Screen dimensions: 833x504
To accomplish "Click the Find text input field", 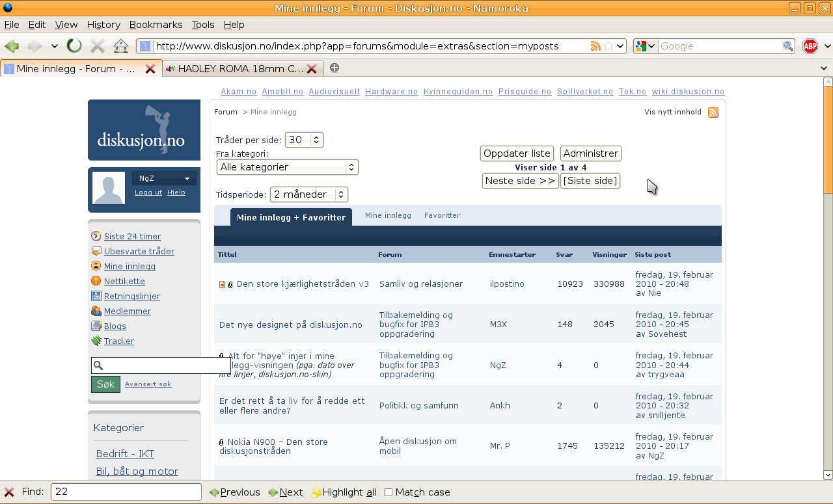I will [x=126, y=492].
